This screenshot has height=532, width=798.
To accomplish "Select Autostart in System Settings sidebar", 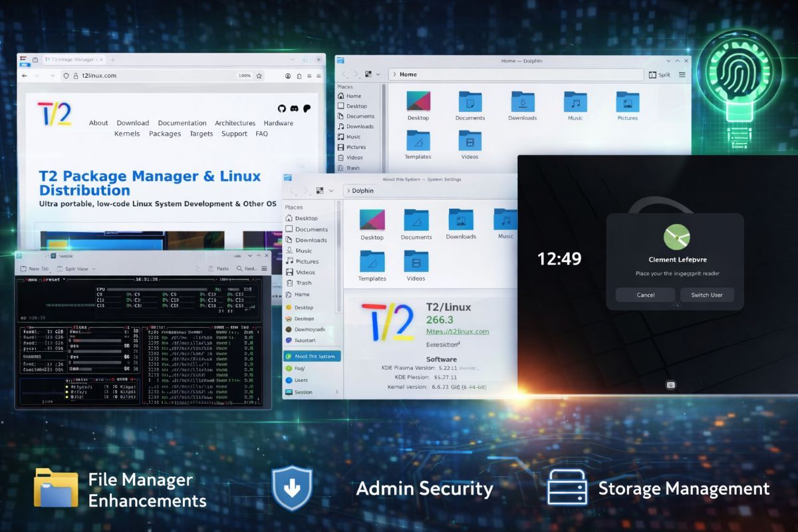I will click(x=299, y=340).
